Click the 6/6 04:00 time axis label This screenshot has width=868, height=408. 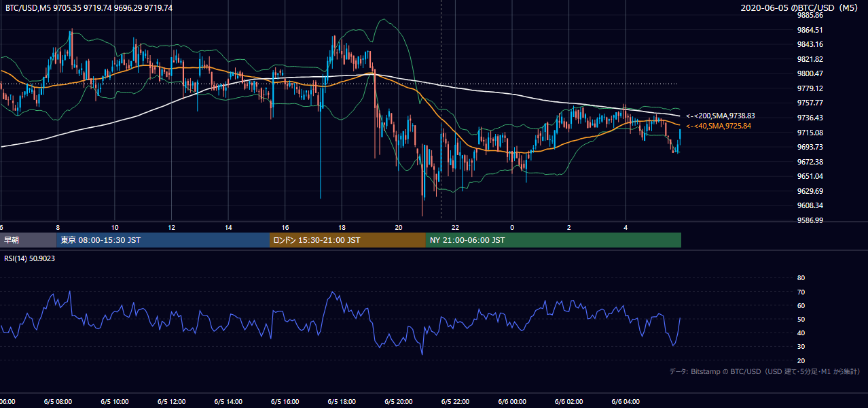click(626, 402)
